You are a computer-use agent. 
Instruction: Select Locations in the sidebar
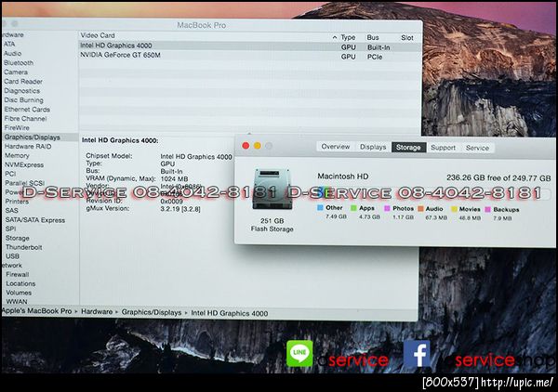[20, 283]
